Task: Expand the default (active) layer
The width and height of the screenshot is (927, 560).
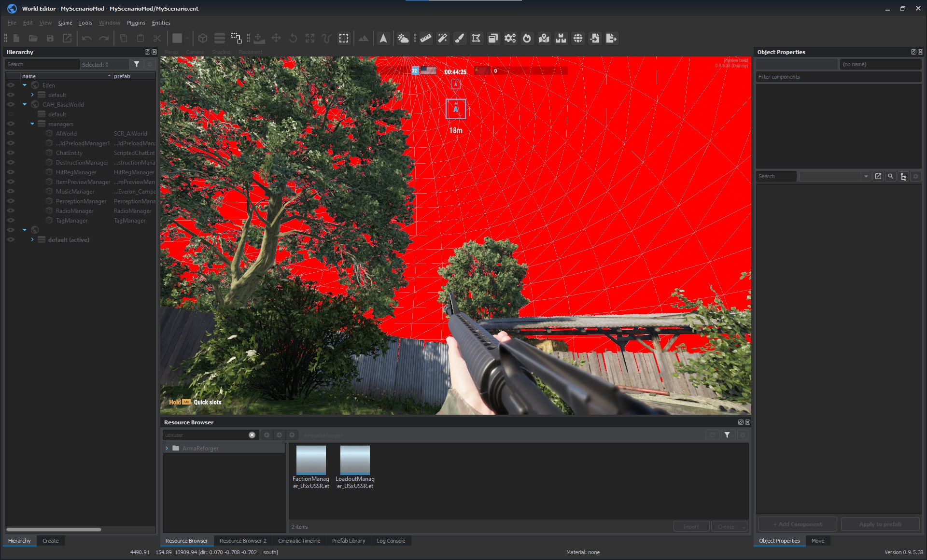Action: pos(32,240)
